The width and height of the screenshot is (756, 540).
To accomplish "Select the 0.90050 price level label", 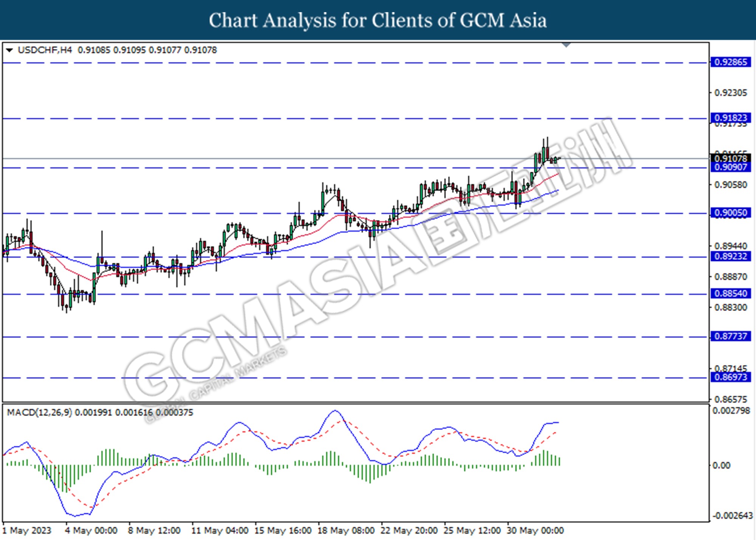I will (x=731, y=213).
